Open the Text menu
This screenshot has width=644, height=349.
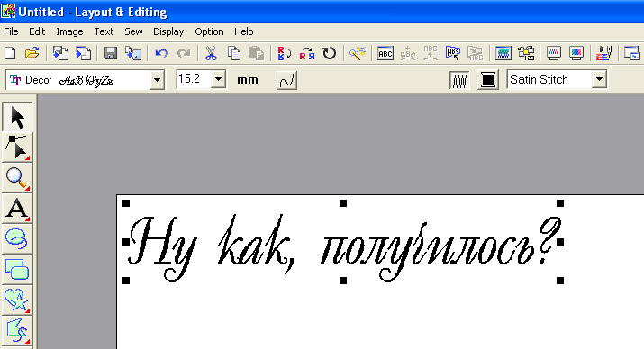click(104, 31)
